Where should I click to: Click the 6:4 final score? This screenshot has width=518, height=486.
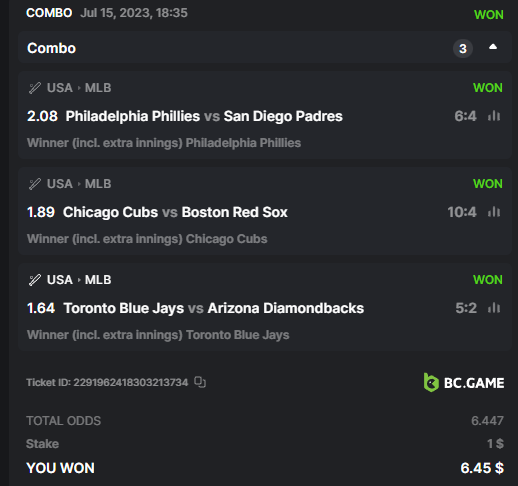465,116
